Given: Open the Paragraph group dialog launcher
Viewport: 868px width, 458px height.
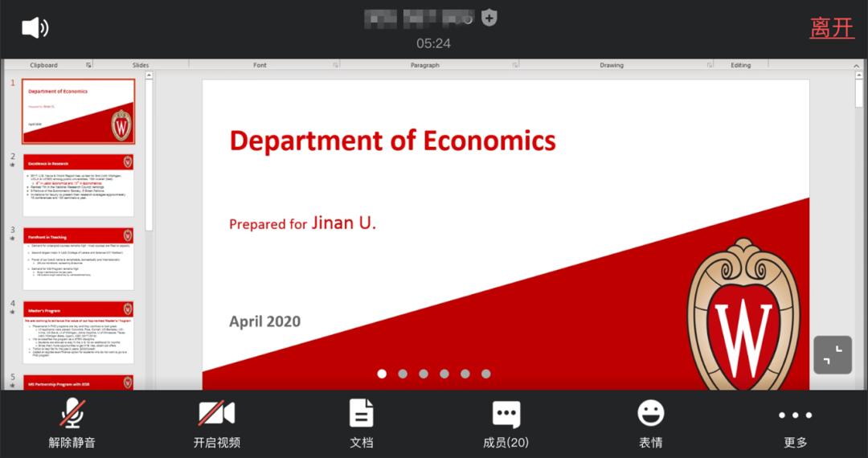Looking at the screenshot, I should click(x=515, y=65).
